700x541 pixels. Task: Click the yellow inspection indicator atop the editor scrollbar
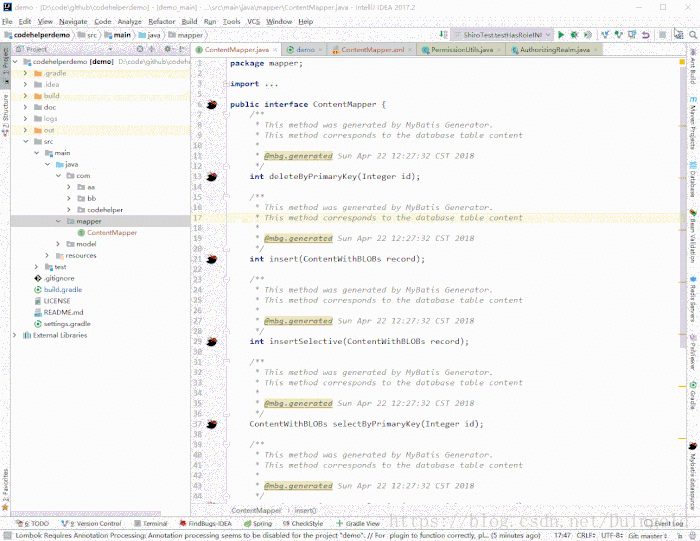[x=682, y=62]
